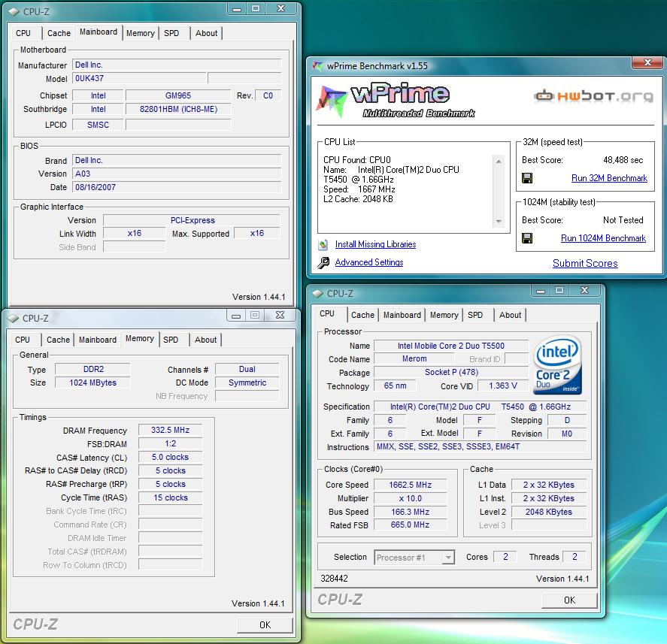Click the Advanced Settings wrench icon
Image resolution: width=667 pixels, height=644 pixels.
[323, 263]
